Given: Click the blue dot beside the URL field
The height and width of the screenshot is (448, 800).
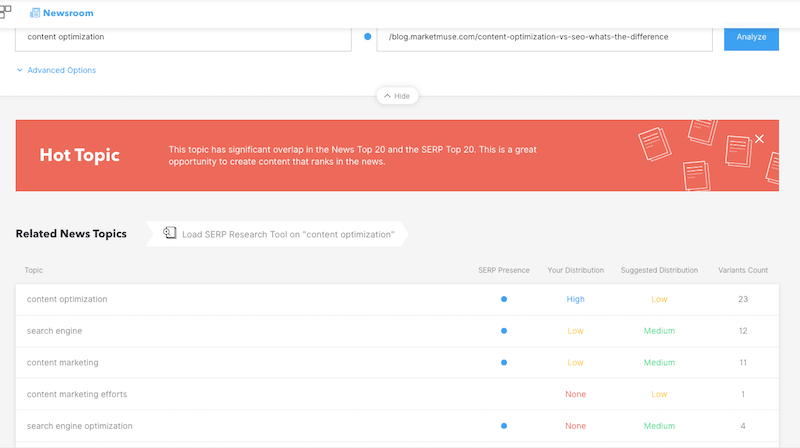Looking at the screenshot, I should click(x=367, y=37).
